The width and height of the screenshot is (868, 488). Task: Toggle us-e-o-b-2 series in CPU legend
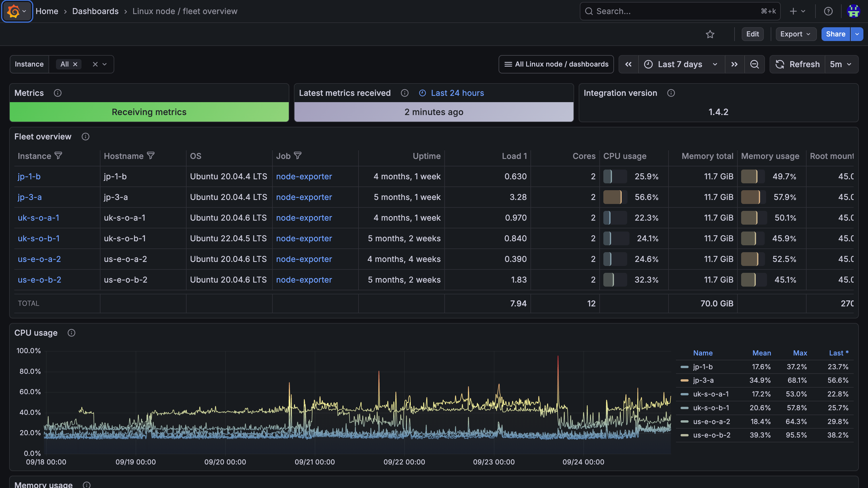coord(712,435)
